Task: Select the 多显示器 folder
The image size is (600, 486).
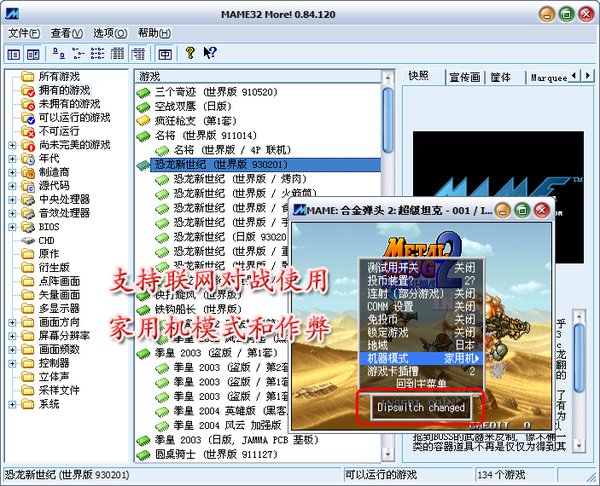Action: pyautogui.click(x=59, y=309)
